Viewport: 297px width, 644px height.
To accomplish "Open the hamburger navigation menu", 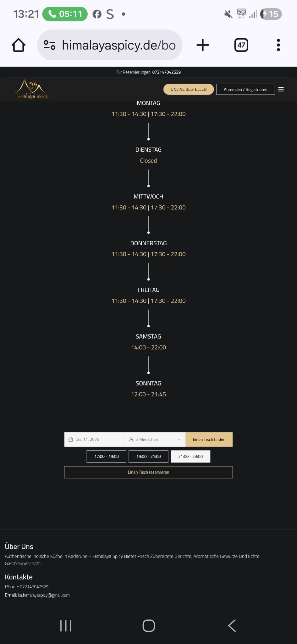I will (281, 89).
